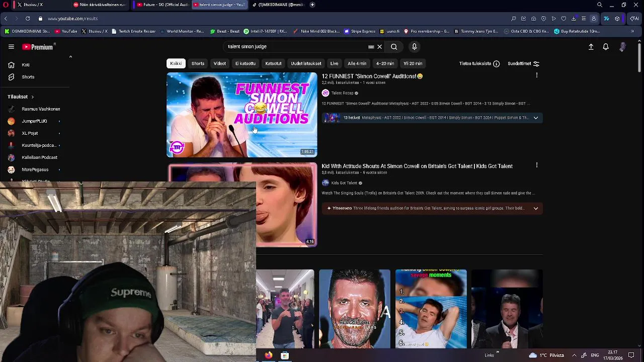Change ENG input language in tray
Viewport: 644px width, 362px height.
pos(595,355)
